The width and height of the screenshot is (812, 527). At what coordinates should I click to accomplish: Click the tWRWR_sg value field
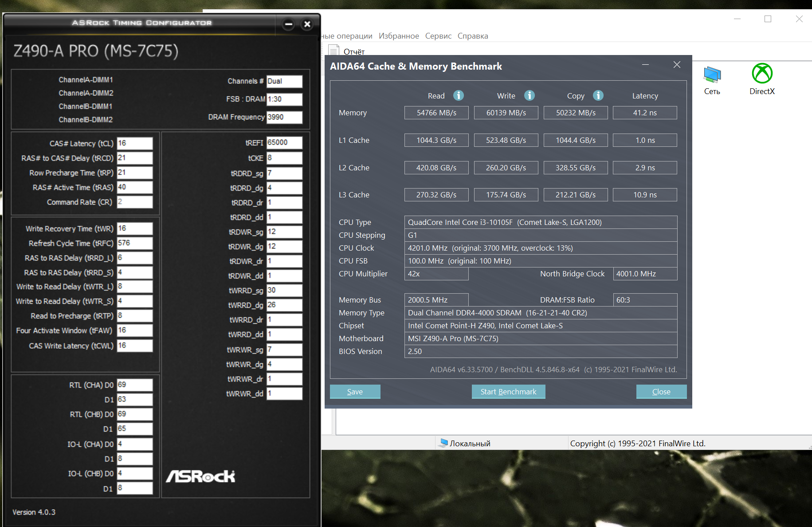(284, 350)
